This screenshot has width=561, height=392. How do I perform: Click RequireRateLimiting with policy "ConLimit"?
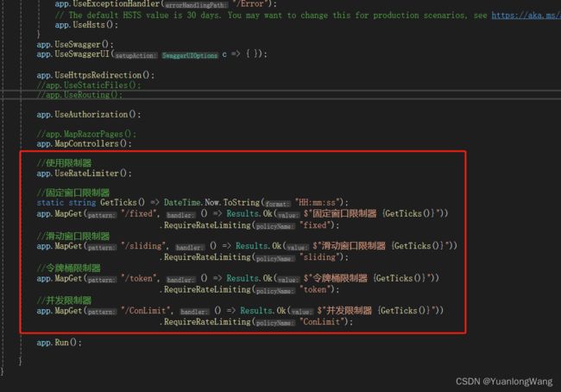tap(256, 322)
